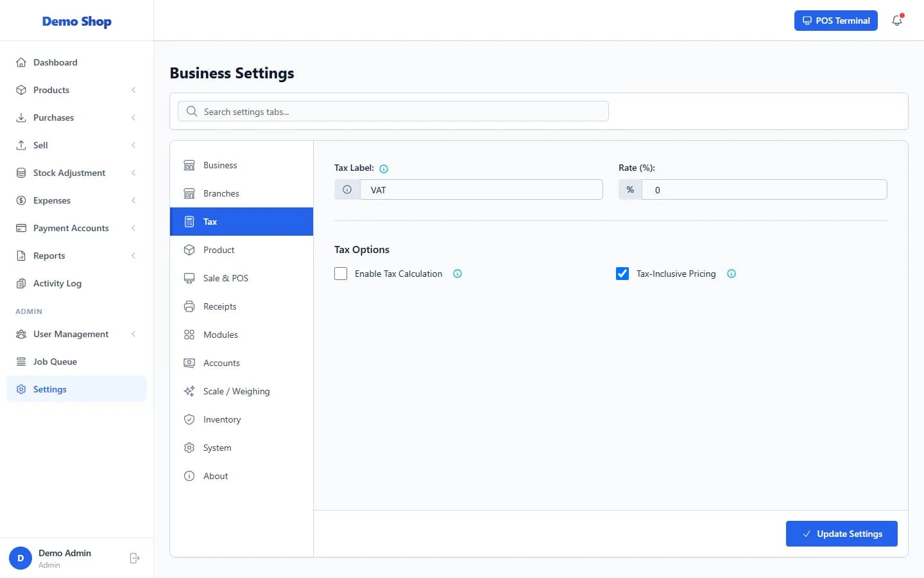This screenshot has width=924, height=578.
Task: Click the Reports document icon in sidebar
Action: 21,256
